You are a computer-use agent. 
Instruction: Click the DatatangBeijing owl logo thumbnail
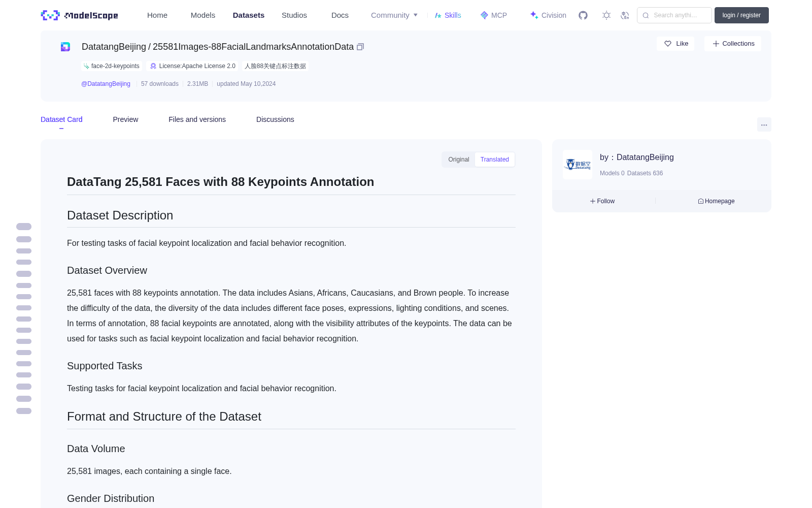(578, 165)
